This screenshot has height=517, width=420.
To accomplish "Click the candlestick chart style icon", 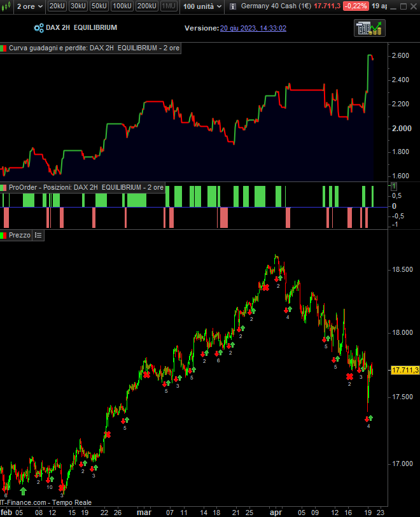I will (x=6, y=6).
